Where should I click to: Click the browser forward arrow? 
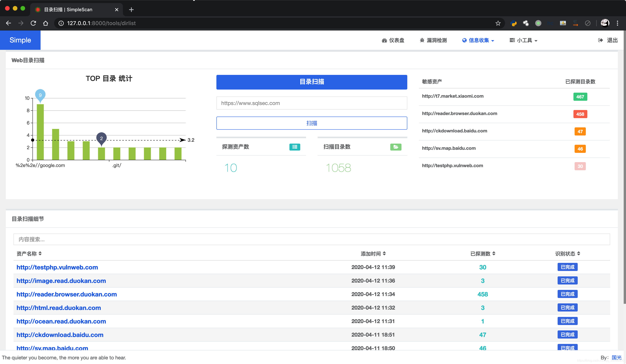pyautogui.click(x=21, y=23)
